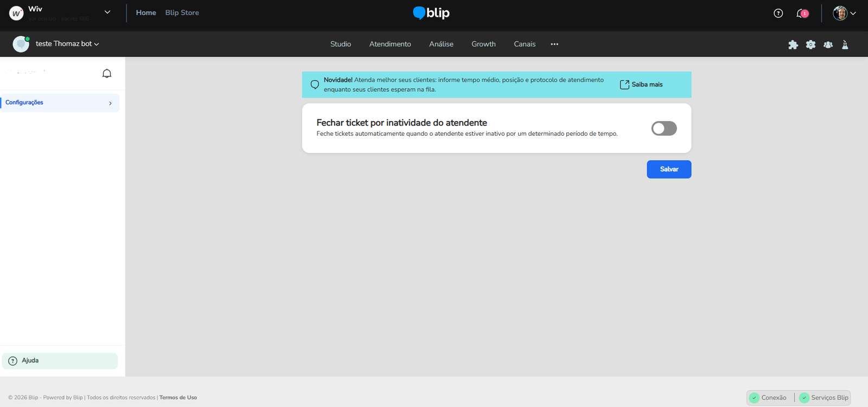This screenshot has height=407, width=868.
Task: Click the Serviços Blip status indicator
Action: 824,398
